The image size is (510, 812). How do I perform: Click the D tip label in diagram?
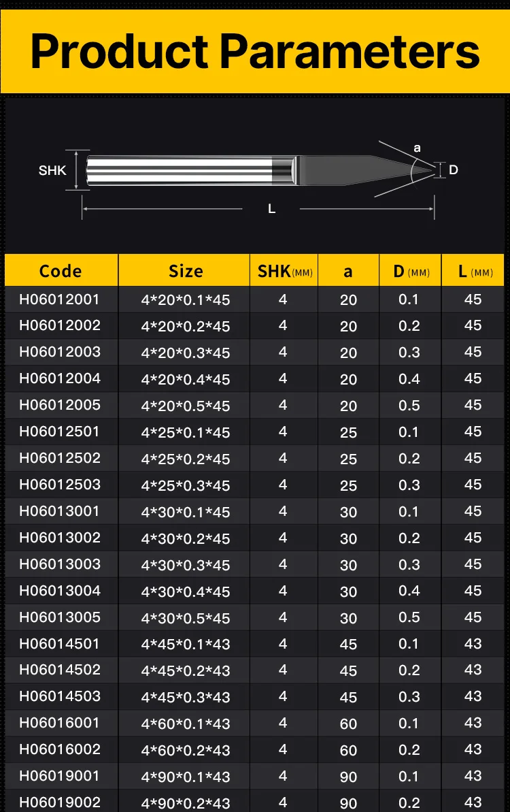click(453, 170)
